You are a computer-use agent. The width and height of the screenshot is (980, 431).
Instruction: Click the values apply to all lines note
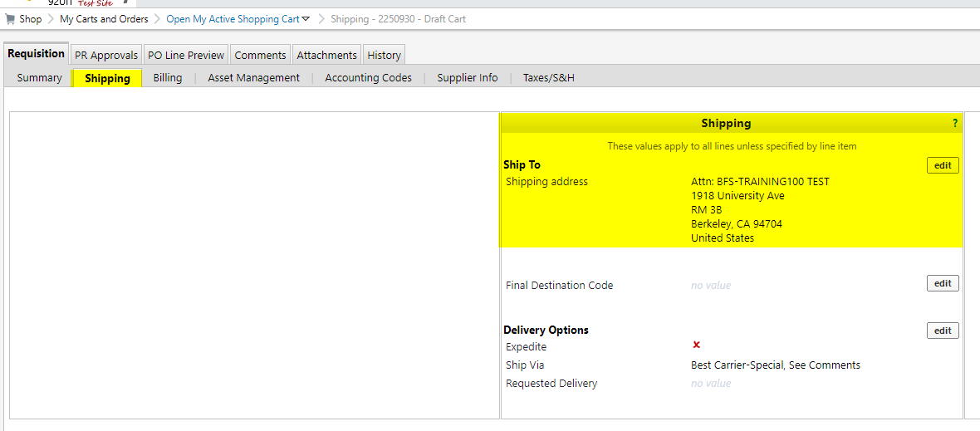click(732, 146)
